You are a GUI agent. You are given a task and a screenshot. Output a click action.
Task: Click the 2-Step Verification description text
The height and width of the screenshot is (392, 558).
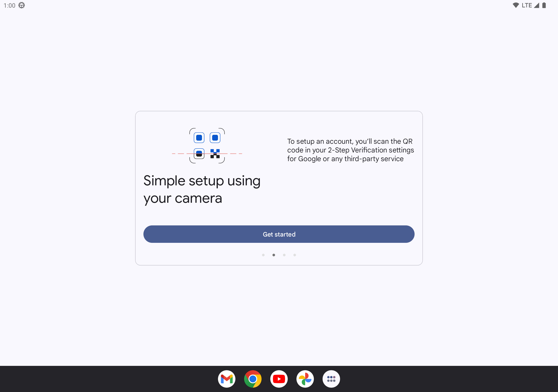350,150
